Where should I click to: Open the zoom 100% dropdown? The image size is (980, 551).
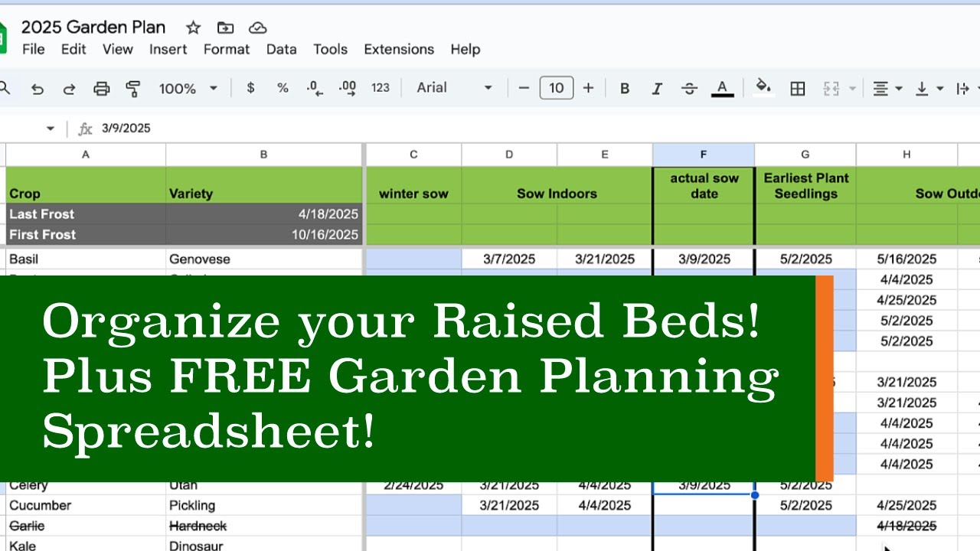(188, 89)
